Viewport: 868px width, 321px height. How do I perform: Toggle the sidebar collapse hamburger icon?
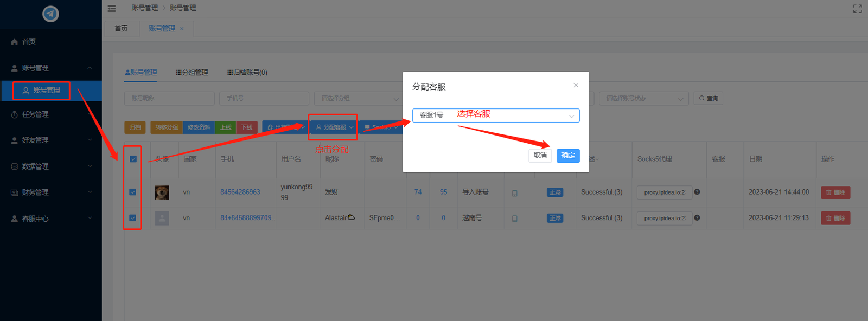112,8
